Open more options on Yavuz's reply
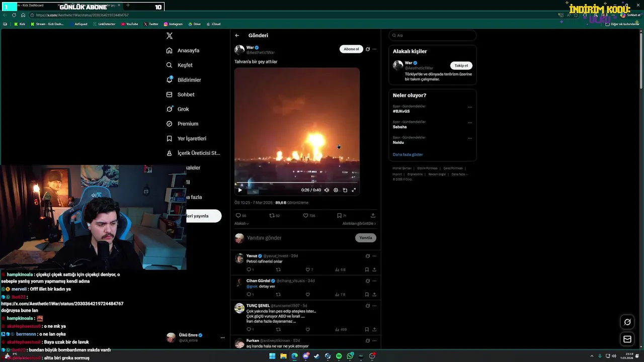644x362 pixels. (x=374, y=256)
